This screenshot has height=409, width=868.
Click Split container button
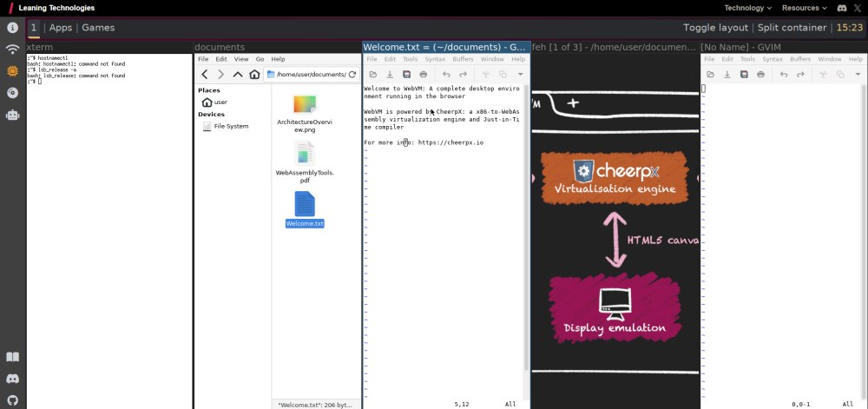pos(792,28)
